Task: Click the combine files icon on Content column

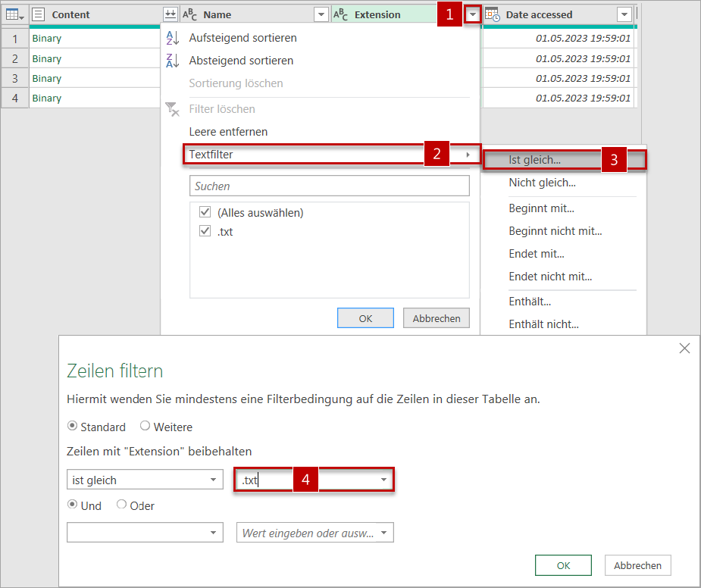Action: click(x=171, y=14)
